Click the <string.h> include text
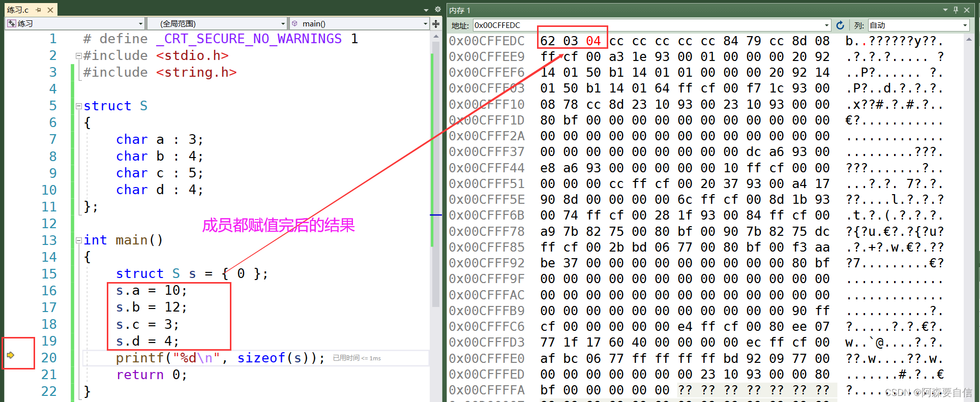980x402 pixels. [196, 73]
